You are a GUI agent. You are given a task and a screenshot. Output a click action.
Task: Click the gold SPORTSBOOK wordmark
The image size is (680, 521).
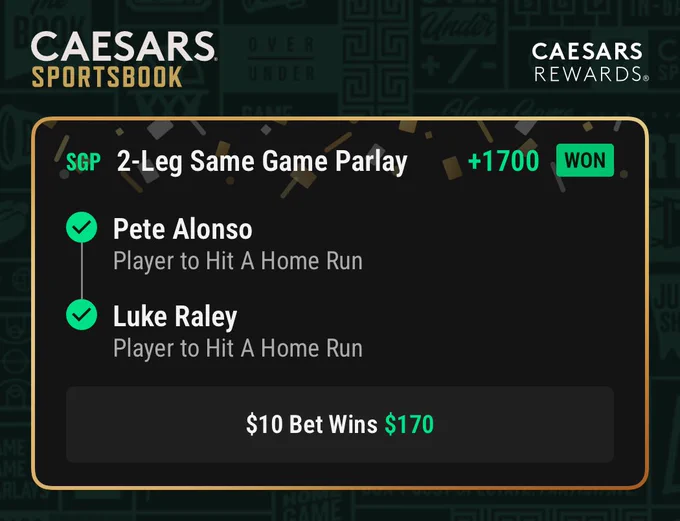coord(107,77)
